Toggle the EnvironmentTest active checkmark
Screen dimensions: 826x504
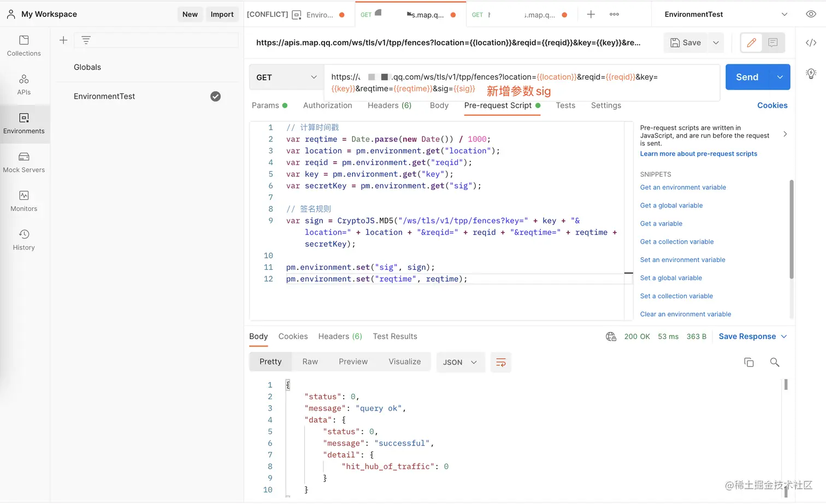[215, 96]
